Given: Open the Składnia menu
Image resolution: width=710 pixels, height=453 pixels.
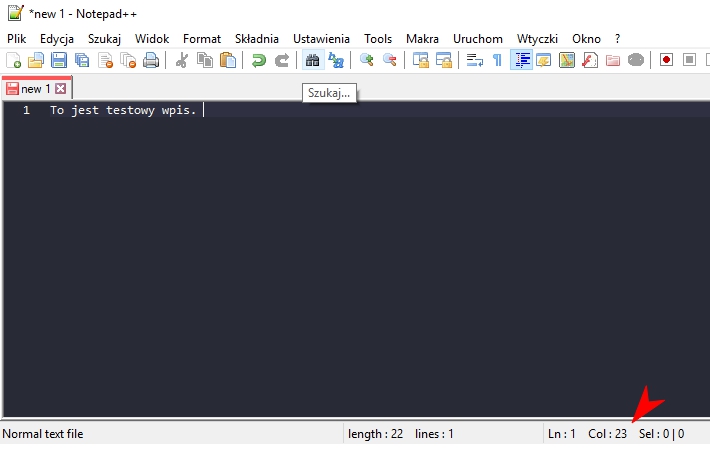Looking at the screenshot, I should (x=257, y=39).
